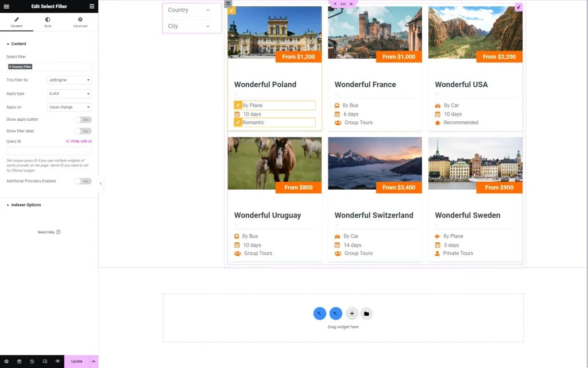This screenshot has height=368, width=588.
Task: Open the Elementor hamburger menu
Action: 6,6
